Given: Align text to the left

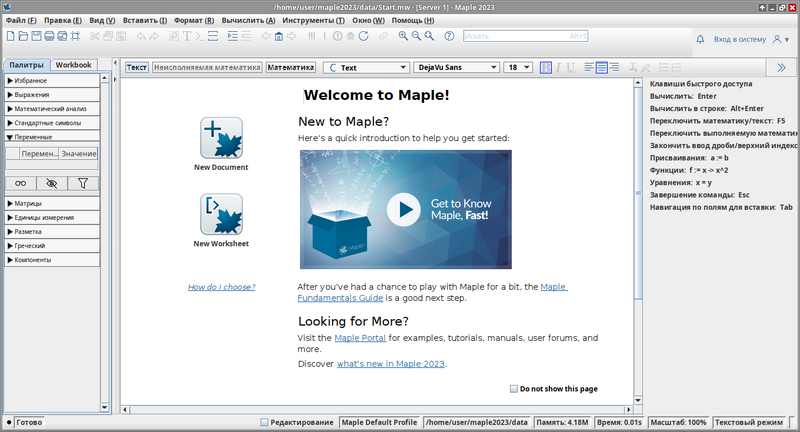Looking at the screenshot, I should (x=589, y=67).
